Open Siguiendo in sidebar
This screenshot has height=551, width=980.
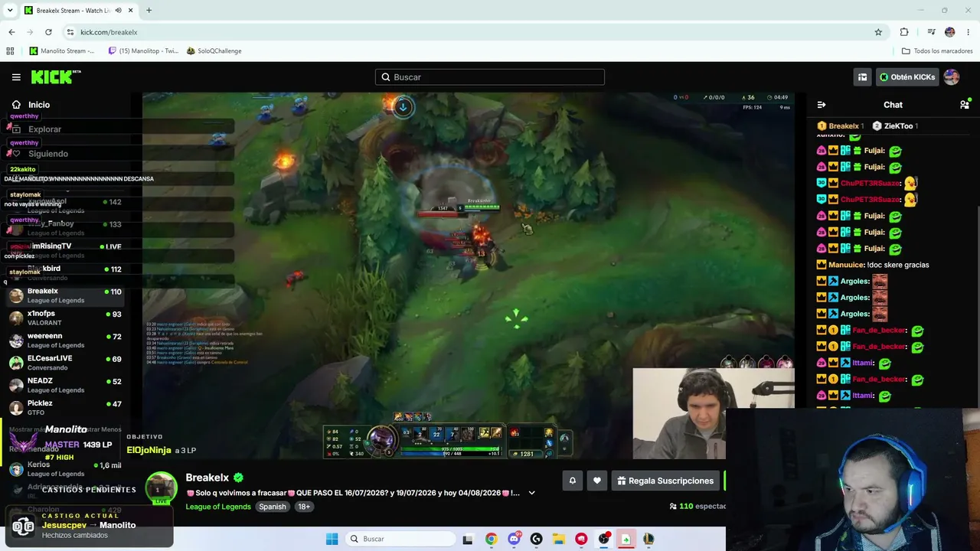pyautogui.click(x=47, y=154)
